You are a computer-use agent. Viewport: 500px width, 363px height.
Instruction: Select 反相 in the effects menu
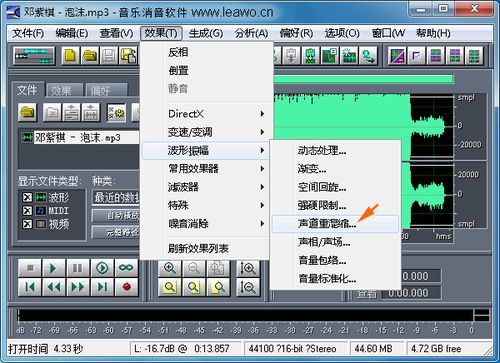[x=204, y=52]
